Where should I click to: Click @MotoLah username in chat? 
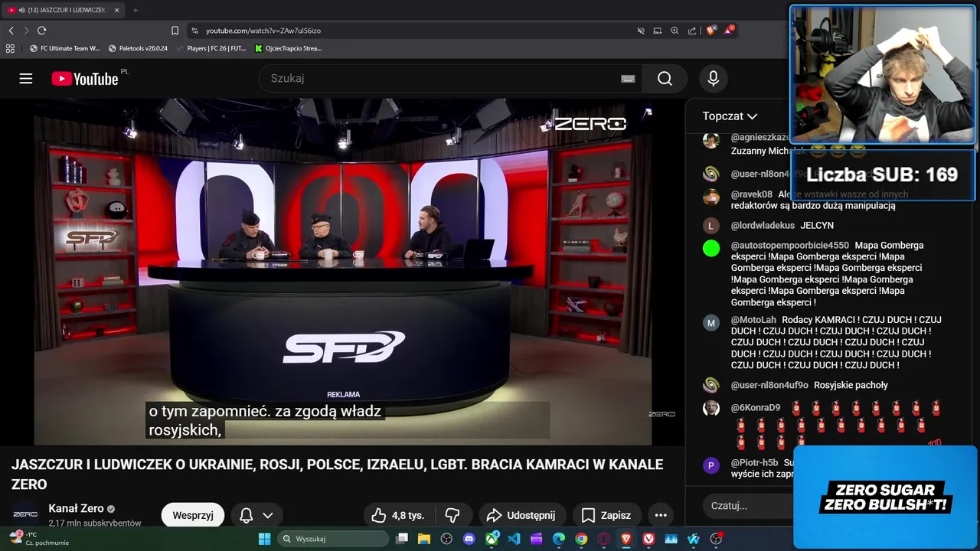pyautogui.click(x=753, y=320)
